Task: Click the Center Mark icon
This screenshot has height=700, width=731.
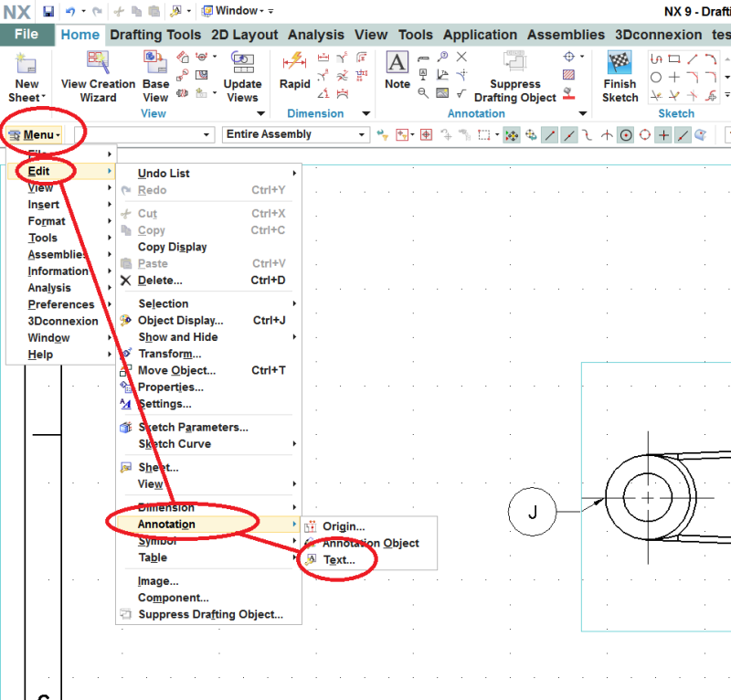Action: pyautogui.click(x=568, y=57)
